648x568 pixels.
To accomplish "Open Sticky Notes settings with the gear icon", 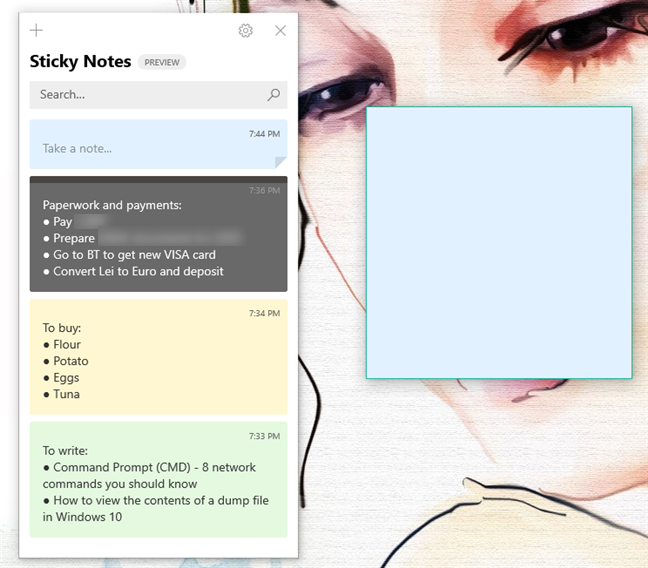I will [x=245, y=30].
